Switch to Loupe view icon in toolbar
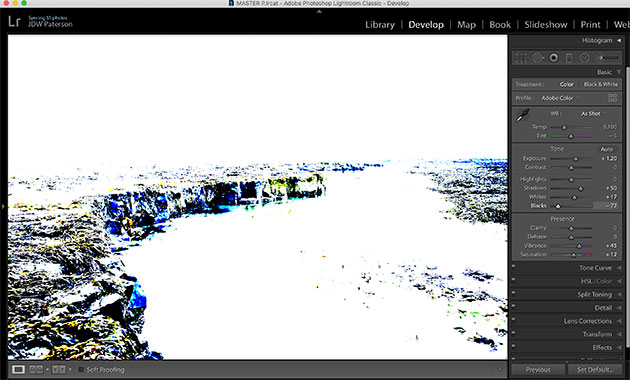This screenshot has height=380, width=630. tap(18, 369)
